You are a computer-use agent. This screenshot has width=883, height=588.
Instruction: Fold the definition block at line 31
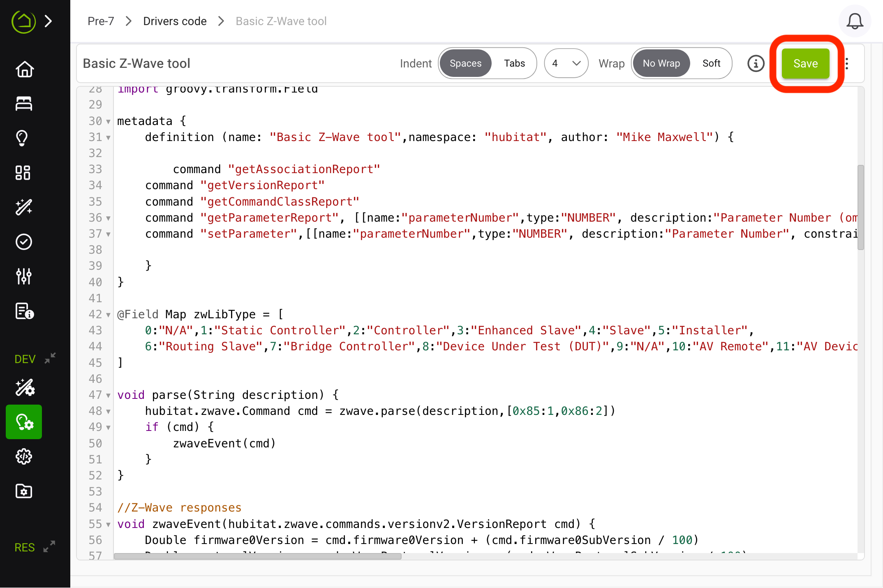(x=108, y=138)
